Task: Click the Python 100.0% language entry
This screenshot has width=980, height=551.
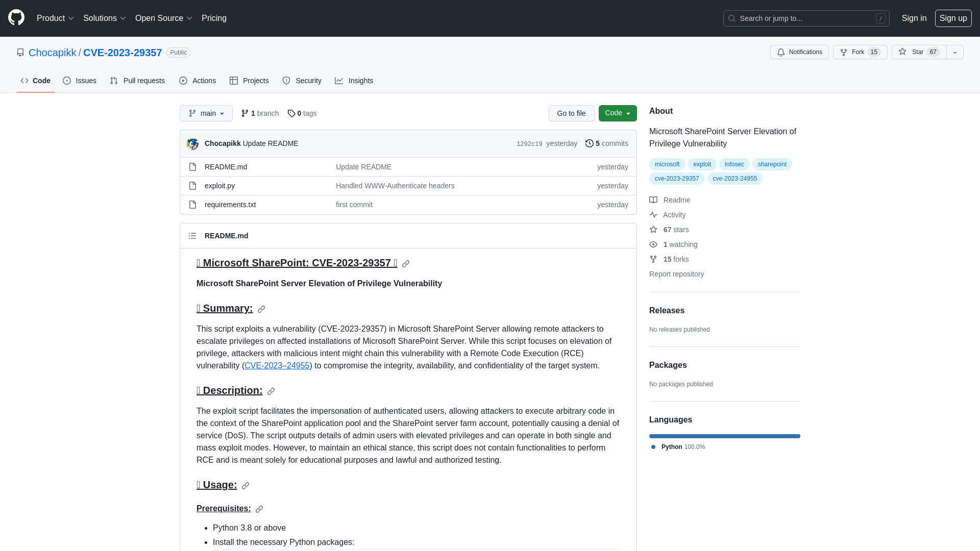Action: coord(678,447)
